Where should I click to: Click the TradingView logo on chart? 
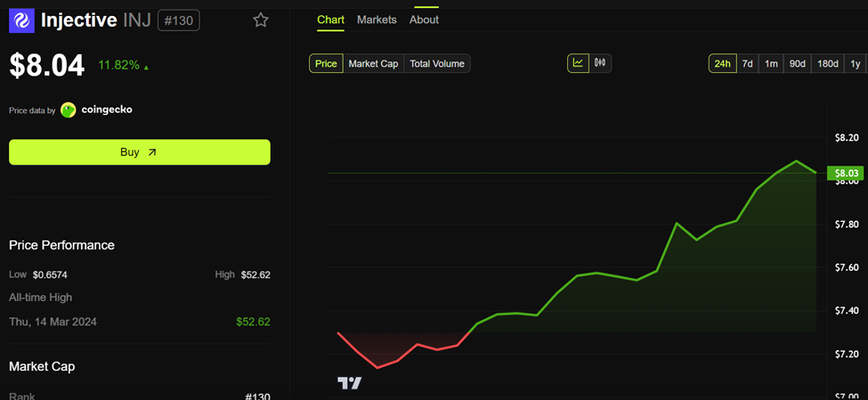click(x=349, y=383)
